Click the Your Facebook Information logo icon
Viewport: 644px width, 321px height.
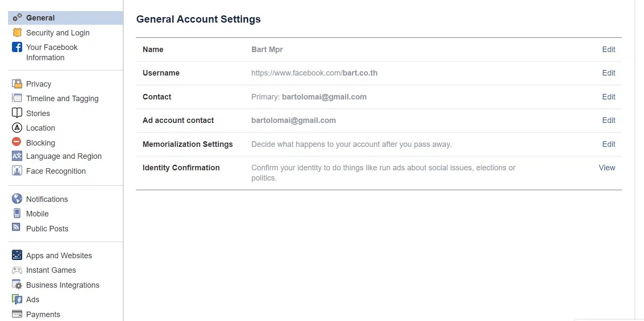17,47
